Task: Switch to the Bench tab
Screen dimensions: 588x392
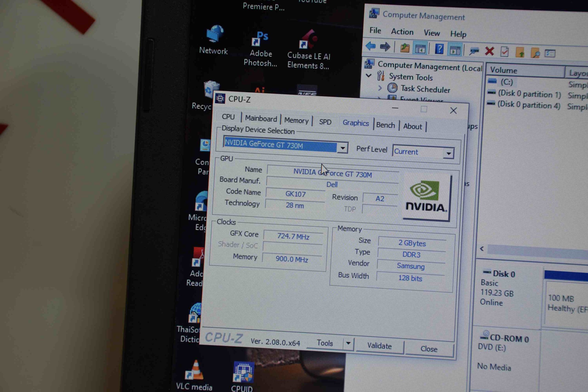Action: pyautogui.click(x=385, y=125)
